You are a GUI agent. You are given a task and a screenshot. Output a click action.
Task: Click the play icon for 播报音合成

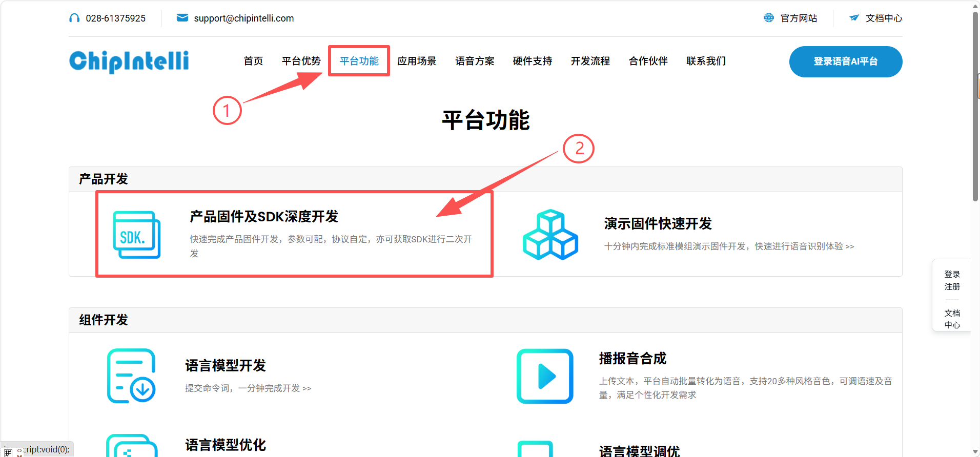[545, 376]
